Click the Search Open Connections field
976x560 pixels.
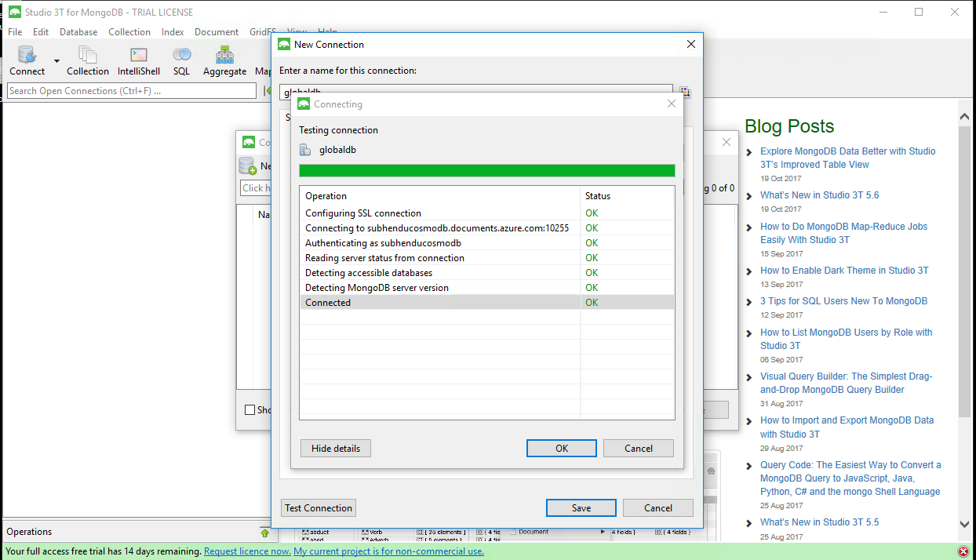point(132,91)
